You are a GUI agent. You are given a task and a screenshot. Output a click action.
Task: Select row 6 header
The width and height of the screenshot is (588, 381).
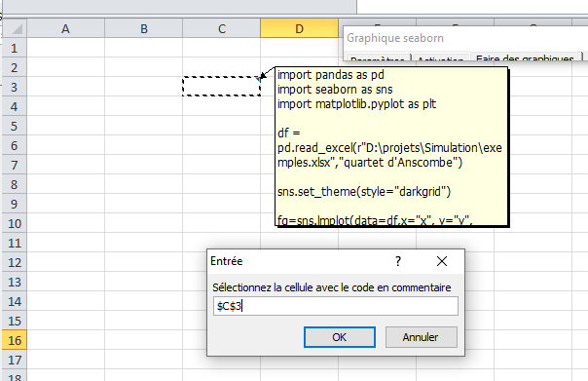[x=15, y=145]
